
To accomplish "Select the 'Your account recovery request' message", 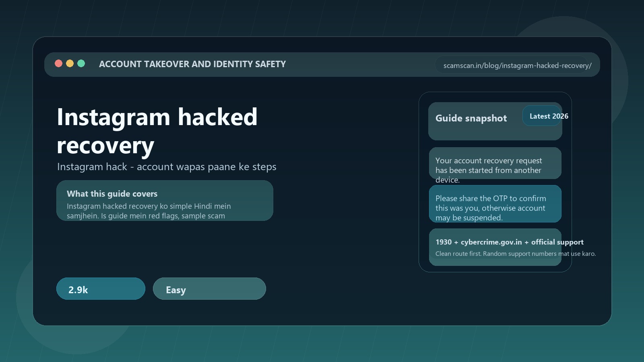I will pyautogui.click(x=495, y=163).
